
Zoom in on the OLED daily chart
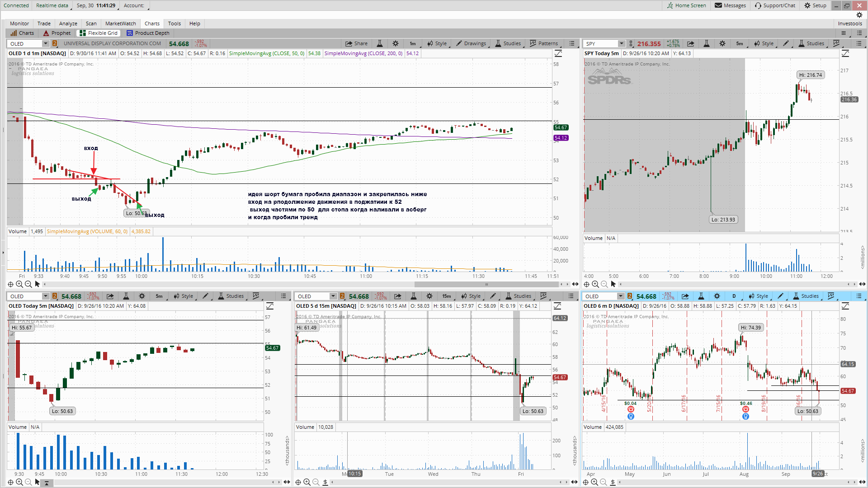(594, 482)
